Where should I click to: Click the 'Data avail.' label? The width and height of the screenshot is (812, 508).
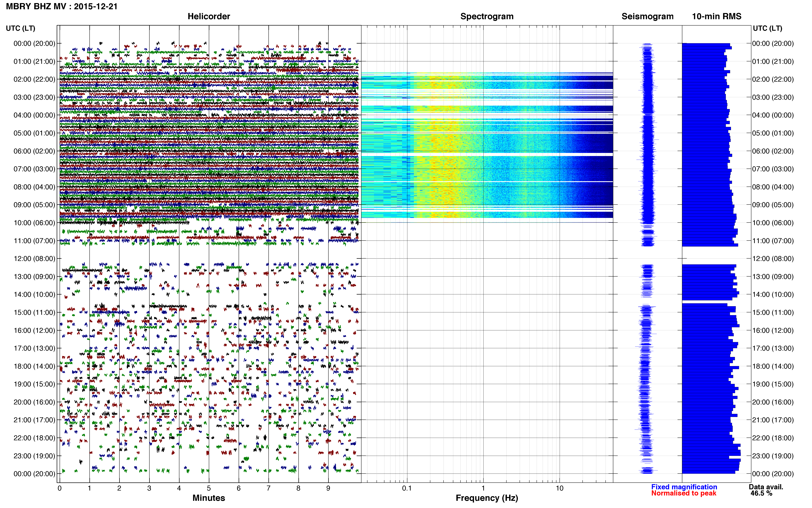click(766, 487)
